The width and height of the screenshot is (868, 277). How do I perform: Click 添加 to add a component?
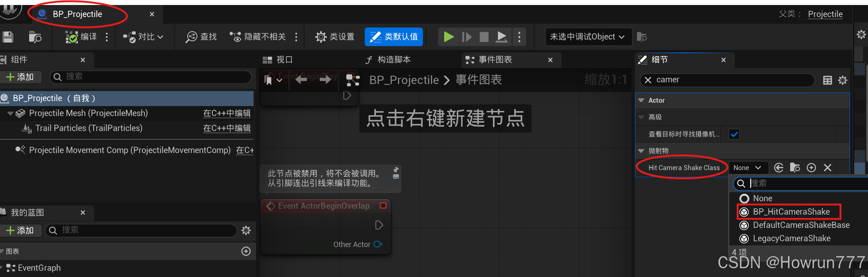[21, 77]
